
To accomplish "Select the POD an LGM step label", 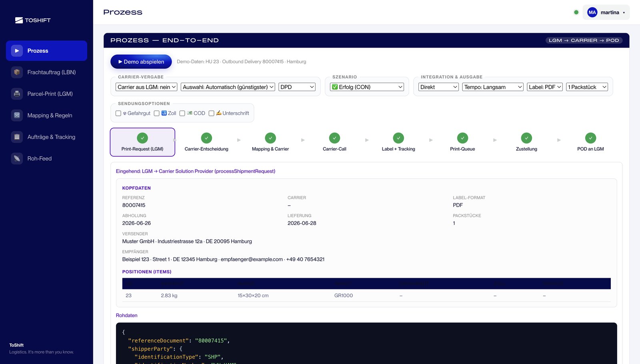I will tap(590, 149).
